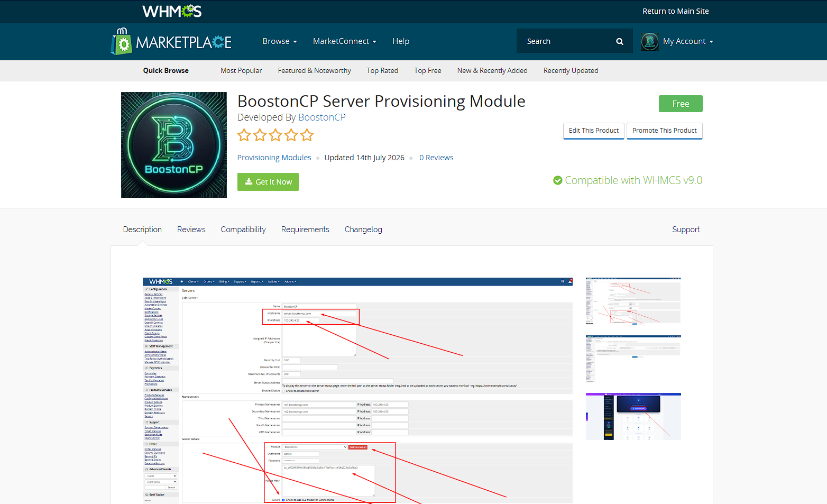Open the first screenshot thumbnail

(633, 301)
